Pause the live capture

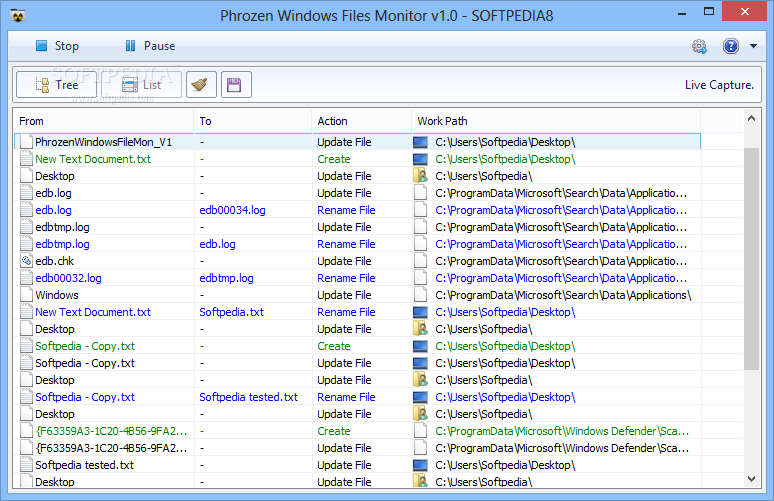coord(150,46)
